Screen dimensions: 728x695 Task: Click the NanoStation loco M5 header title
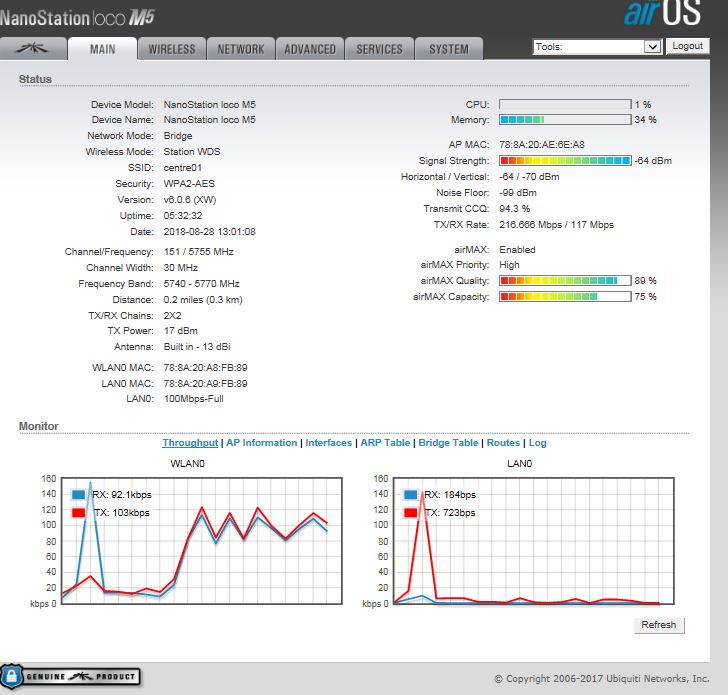point(77,18)
